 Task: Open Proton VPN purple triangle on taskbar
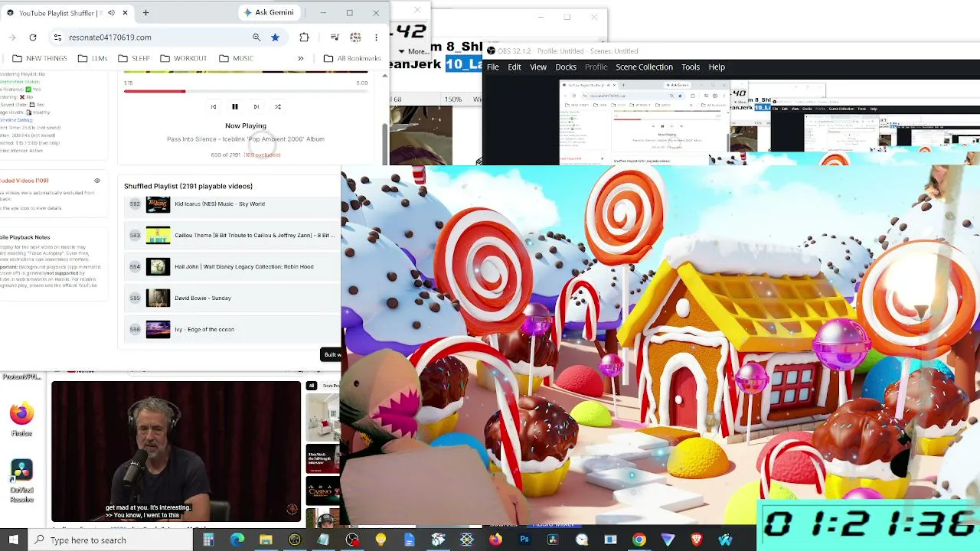(668, 540)
